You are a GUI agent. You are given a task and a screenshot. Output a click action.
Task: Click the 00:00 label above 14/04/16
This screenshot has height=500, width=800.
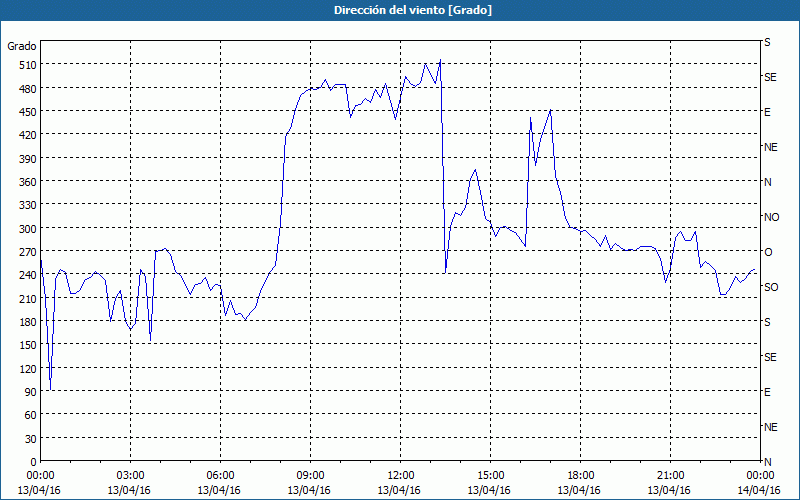[761, 476]
